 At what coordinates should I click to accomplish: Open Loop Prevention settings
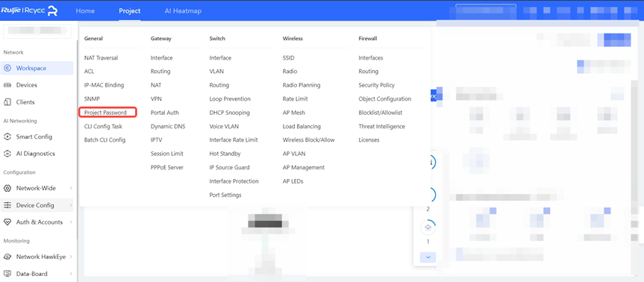click(230, 99)
